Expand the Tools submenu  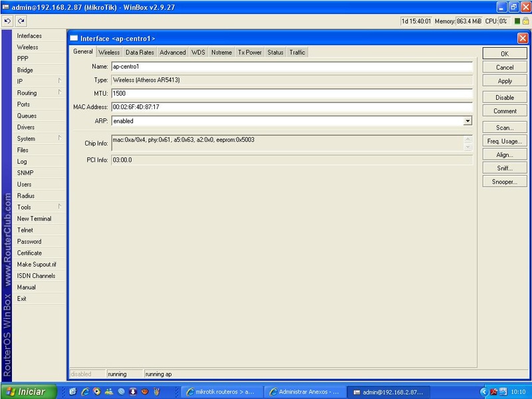coord(39,207)
